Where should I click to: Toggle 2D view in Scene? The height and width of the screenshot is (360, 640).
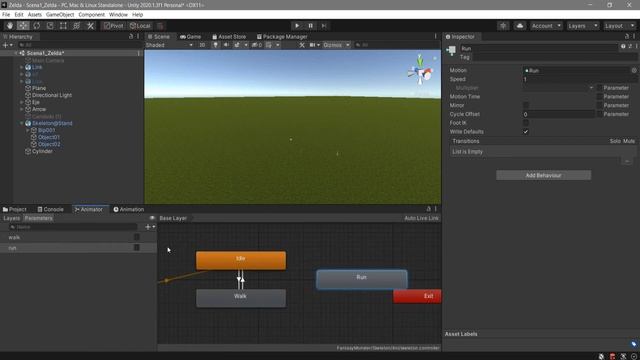pos(202,45)
